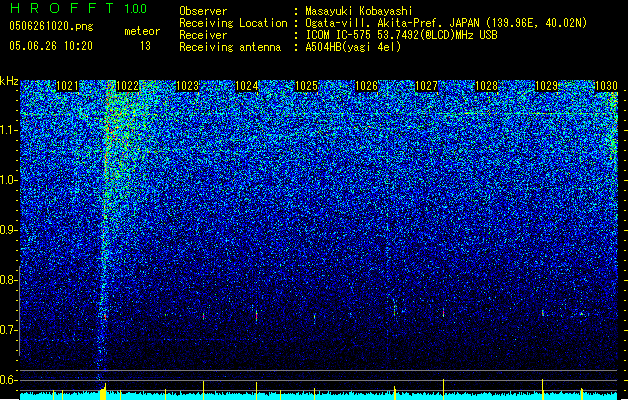The width and height of the screenshot is (629, 400).
Task: Click the red echo spot near 1024
Action: click(x=256, y=316)
